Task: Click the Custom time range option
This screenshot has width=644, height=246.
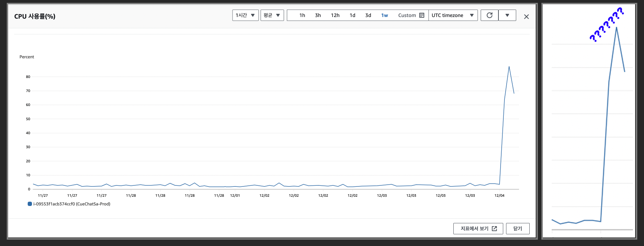Action: click(407, 15)
